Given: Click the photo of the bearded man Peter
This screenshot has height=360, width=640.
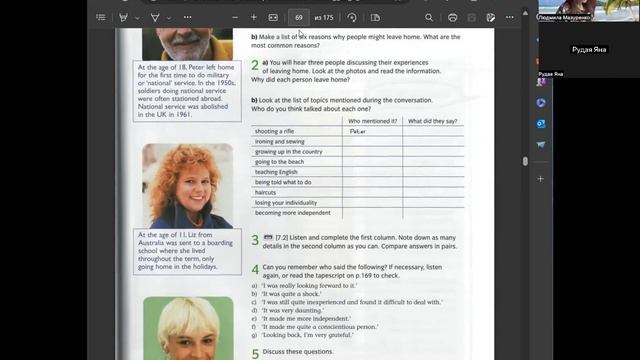Looking at the screenshot, I should [187, 44].
